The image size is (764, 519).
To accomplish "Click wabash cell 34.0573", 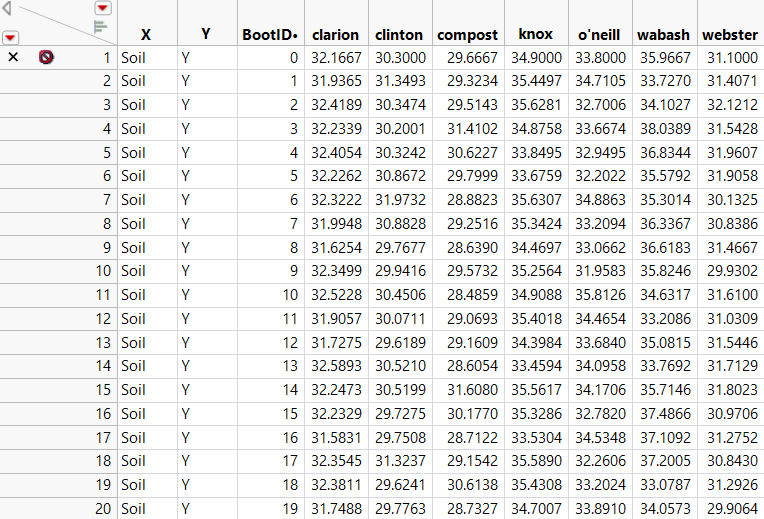I will pos(665,509).
